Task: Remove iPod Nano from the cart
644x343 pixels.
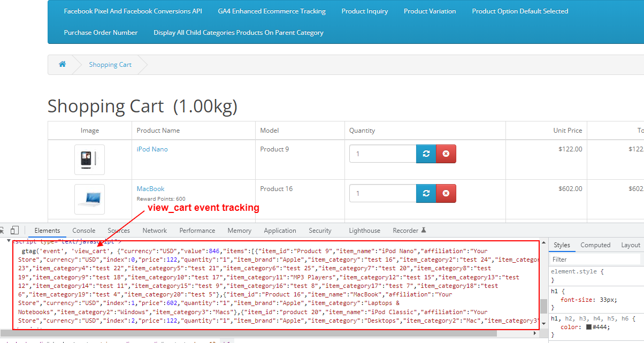Action: pyautogui.click(x=446, y=154)
